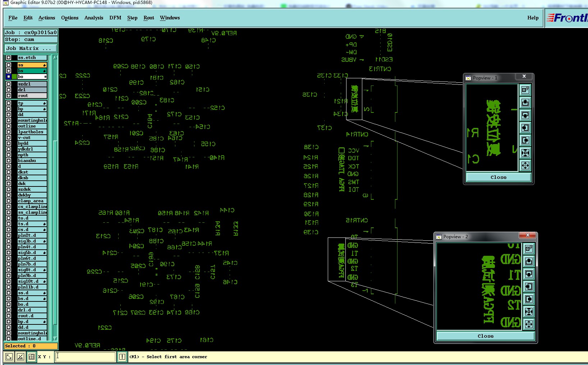588x365 pixels.
Task: Click the pan down icon in Popview 1
Action: pyautogui.click(x=525, y=115)
